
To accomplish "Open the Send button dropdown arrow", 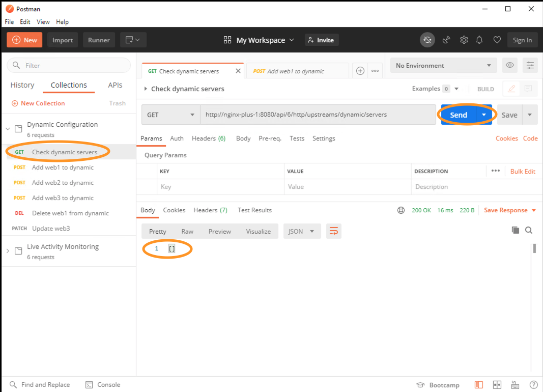I will 484,115.
